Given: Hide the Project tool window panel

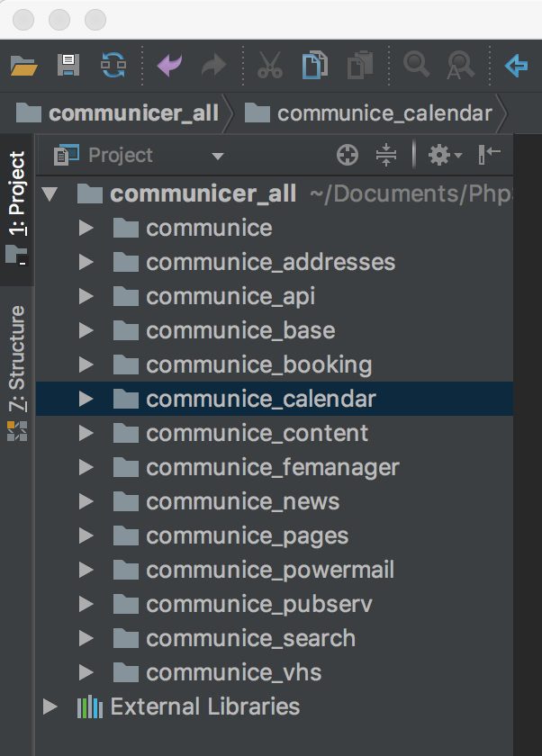Looking at the screenshot, I should click(490, 156).
